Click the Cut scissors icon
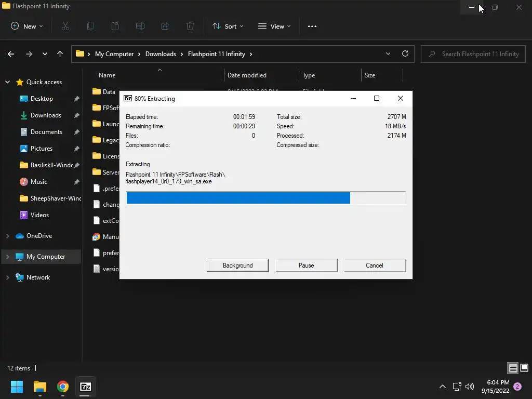This screenshot has width=532, height=399. click(x=65, y=26)
